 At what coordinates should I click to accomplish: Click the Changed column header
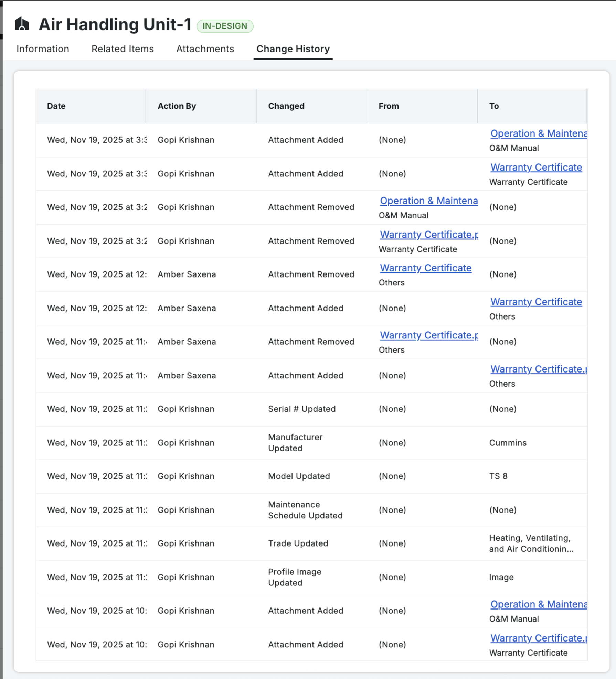[286, 106]
